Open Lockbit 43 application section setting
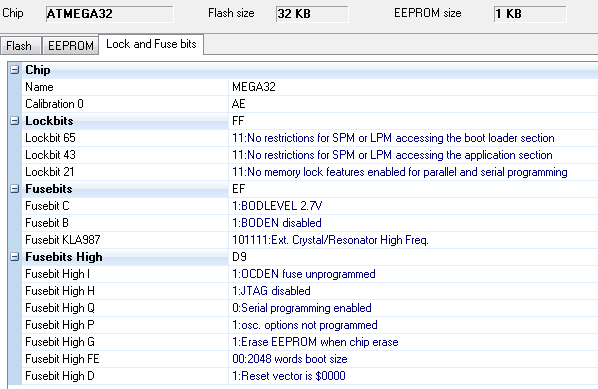 392,155
